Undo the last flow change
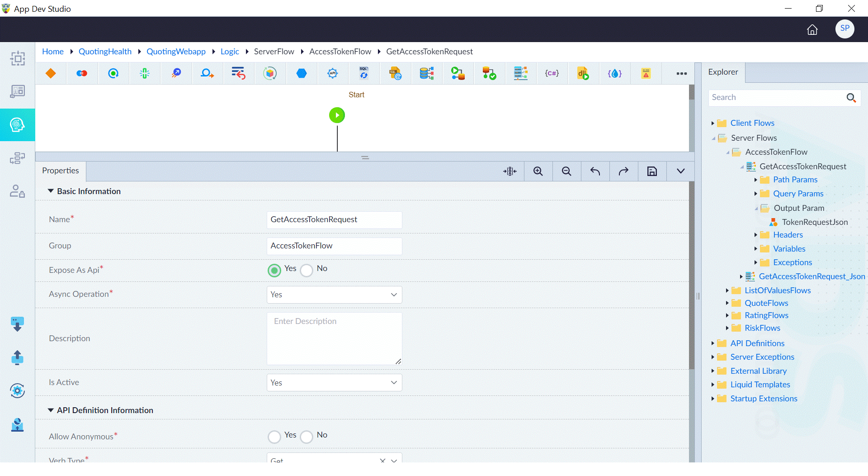Screen dimensions: 868x476 click(x=595, y=171)
